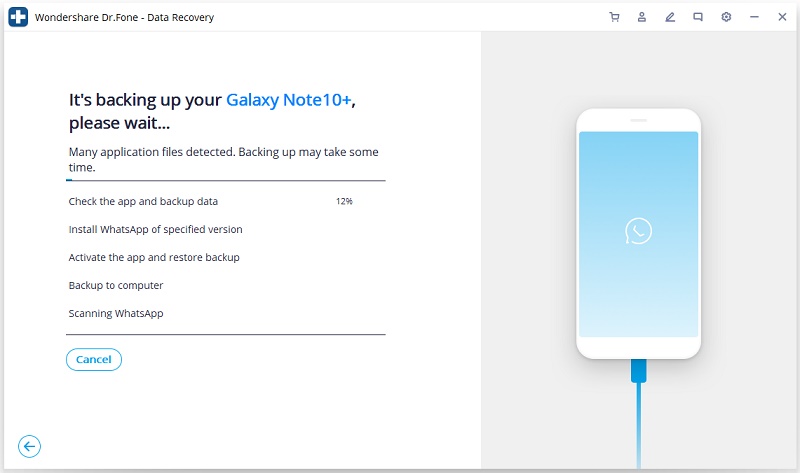Click the window title 'Wondershare Dr.Fone - Data Recovery'
Viewport: 800px width, 473px height.
pyautogui.click(x=124, y=17)
